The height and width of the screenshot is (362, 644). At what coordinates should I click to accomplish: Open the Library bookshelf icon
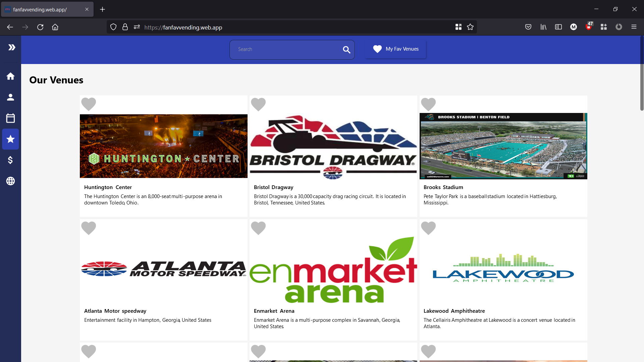click(x=543, y=27)
